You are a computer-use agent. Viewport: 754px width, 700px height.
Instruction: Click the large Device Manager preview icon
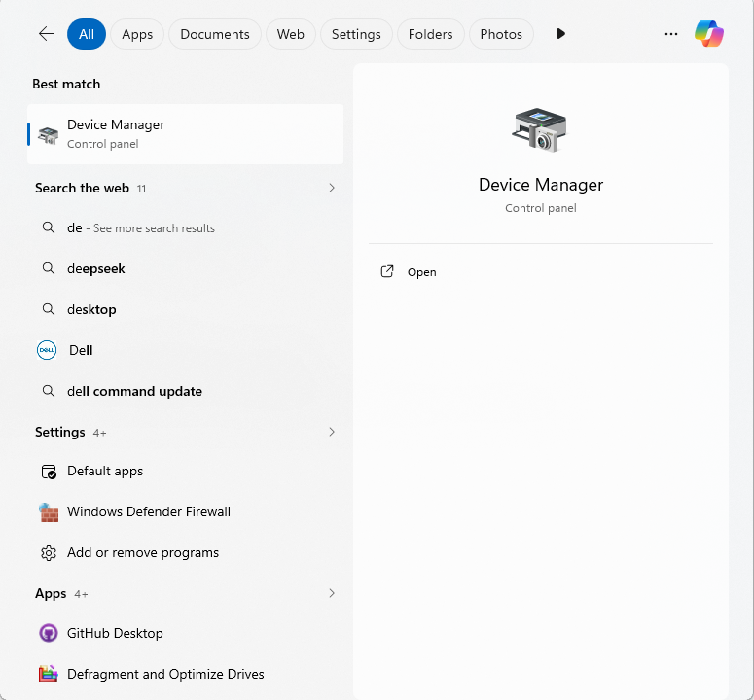[540, 129]
